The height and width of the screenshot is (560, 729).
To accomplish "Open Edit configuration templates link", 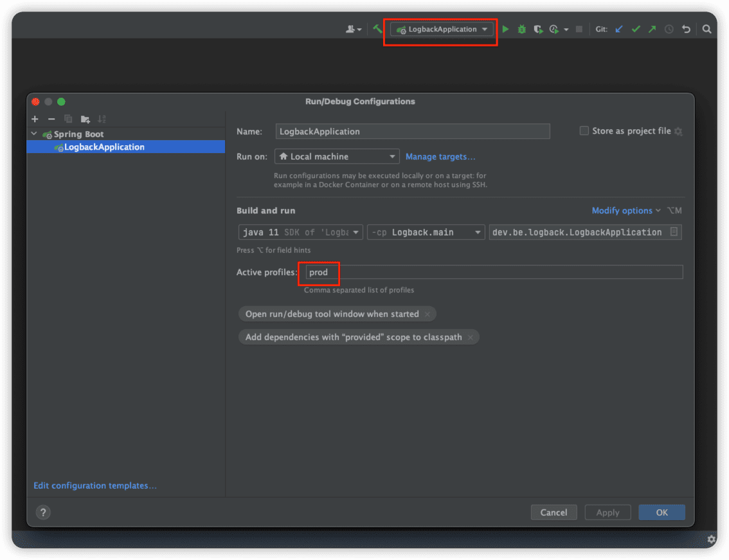I will 94,485.
